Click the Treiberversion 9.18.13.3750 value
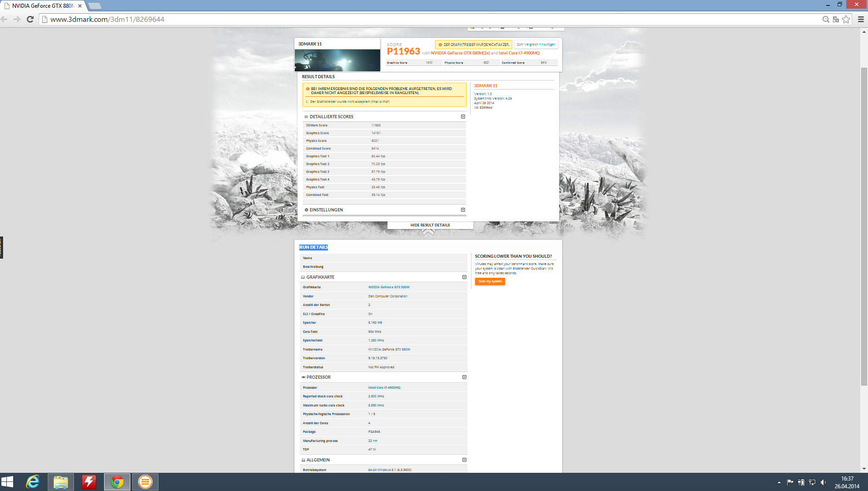Image resolution: width=868 pixels, height=491 pixels. [377, 358]
